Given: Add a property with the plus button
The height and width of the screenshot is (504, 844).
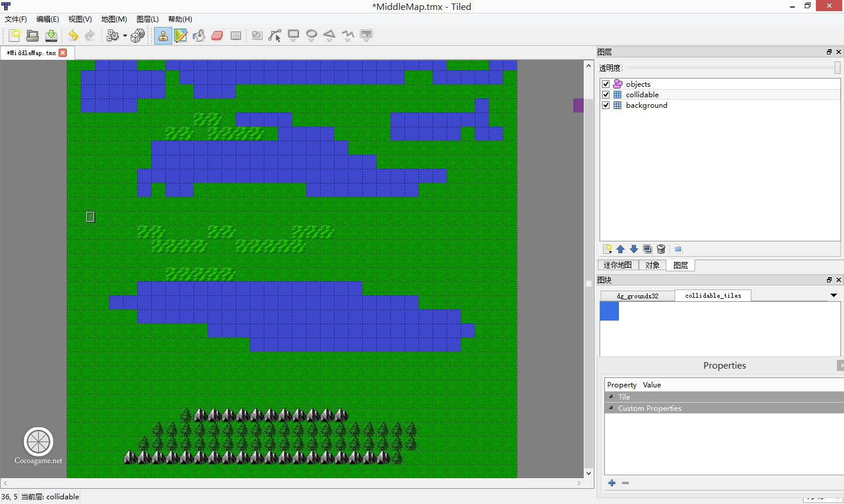Looking at the screenshot, I should pos(612,483).
